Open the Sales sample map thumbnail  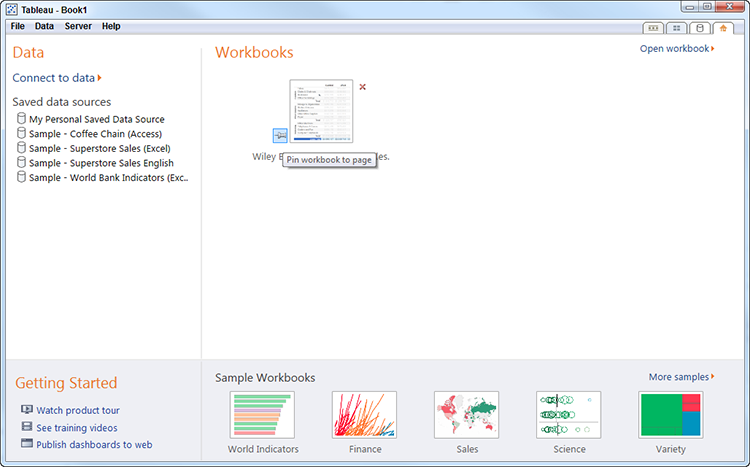466,415
